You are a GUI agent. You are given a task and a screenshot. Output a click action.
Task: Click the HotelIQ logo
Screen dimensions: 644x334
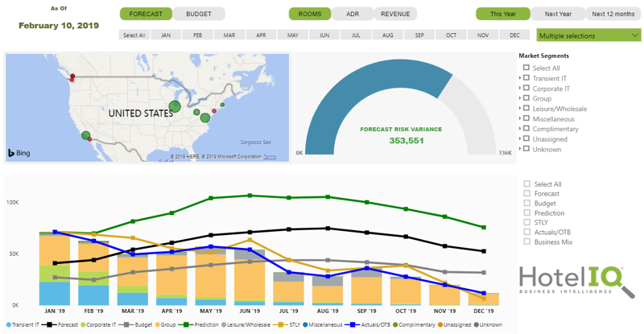click(577, 282)
